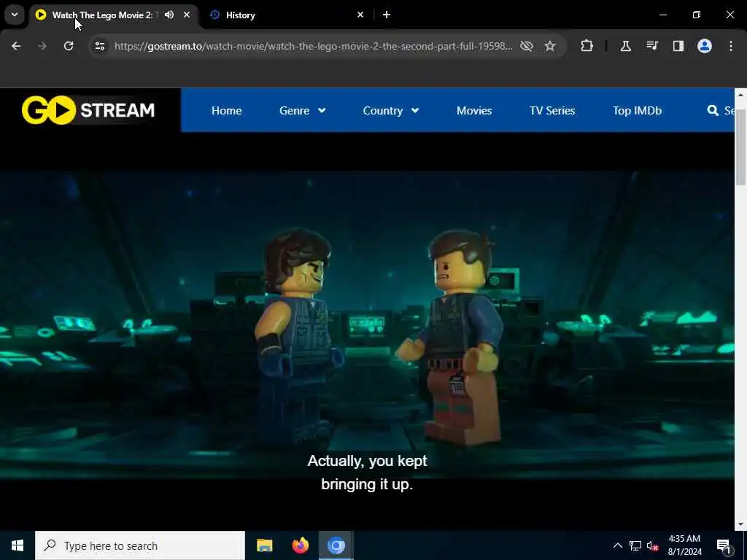Close the Lego Movie 2 tab
This screenshot has width=747, height=560.
pos(187,15)
